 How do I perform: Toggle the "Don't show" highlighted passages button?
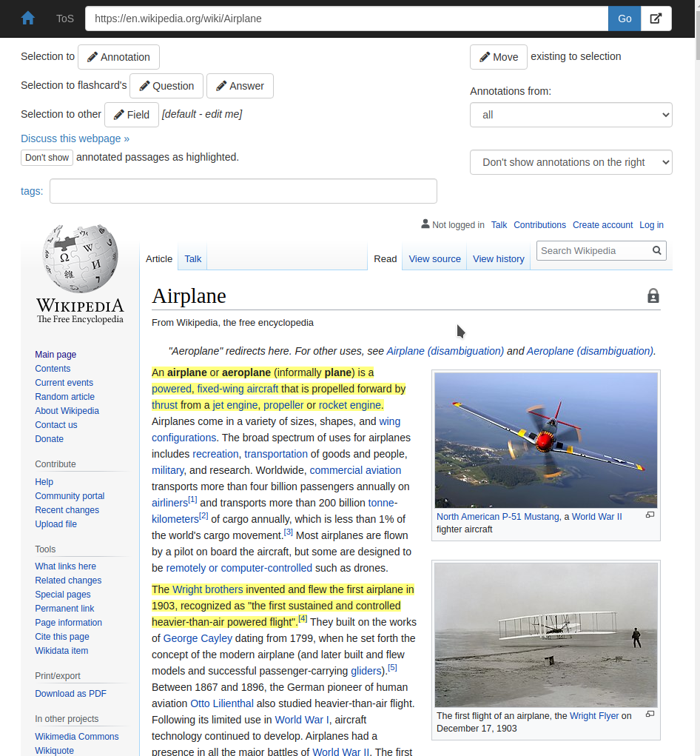tap(47, 158)
